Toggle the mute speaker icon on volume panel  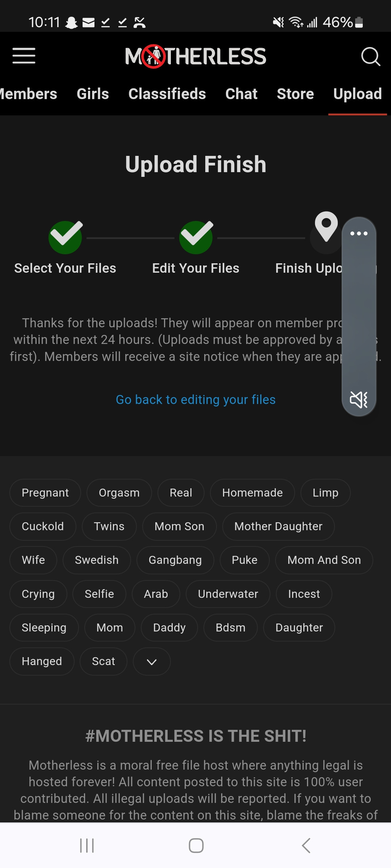(x=359, y=399)
